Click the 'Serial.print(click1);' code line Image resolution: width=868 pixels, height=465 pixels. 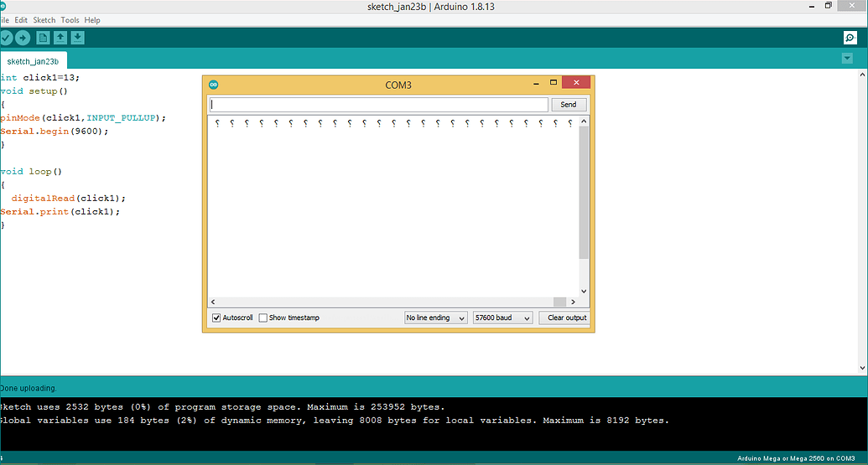coord(60,211)
